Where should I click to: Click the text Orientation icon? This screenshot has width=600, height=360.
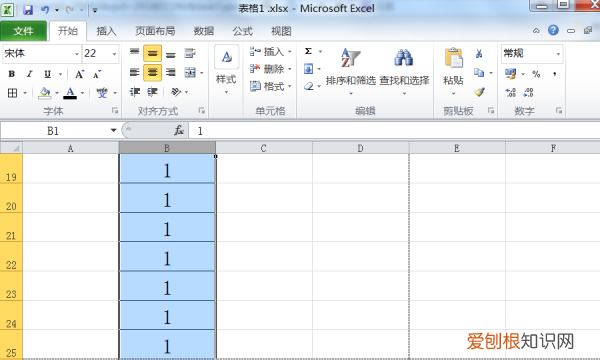click(176, 92)
